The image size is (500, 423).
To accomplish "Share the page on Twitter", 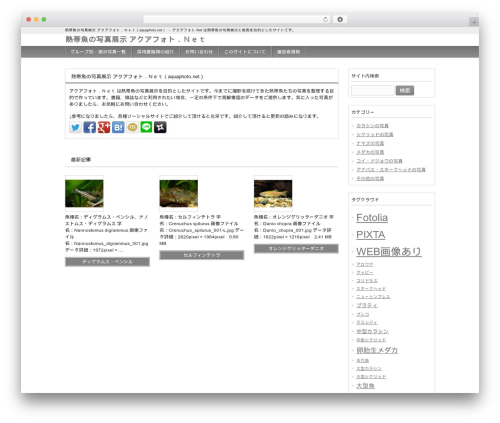I will point(75,127).
